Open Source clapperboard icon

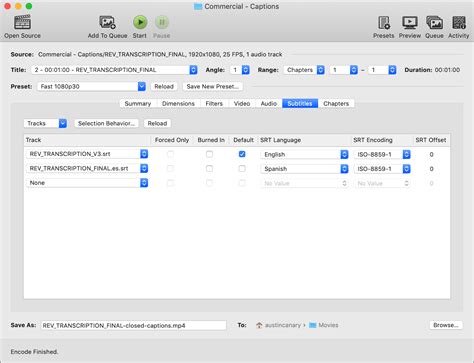click(x=22, y=22)
